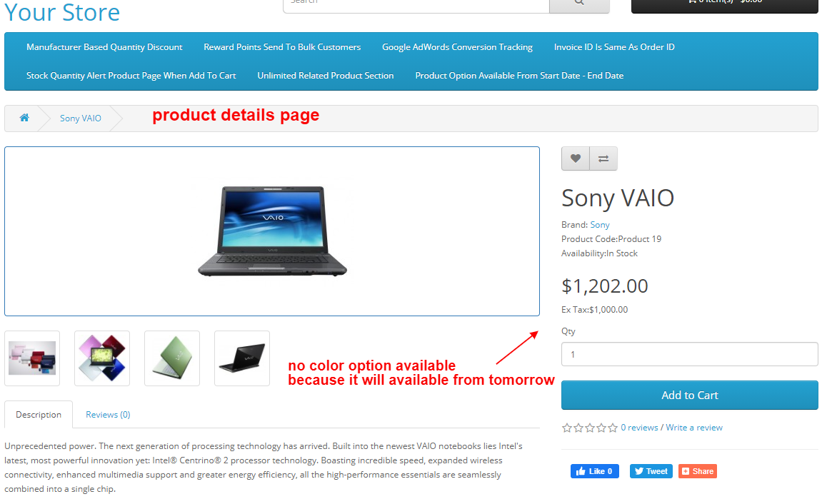Click the Qty input field
Image resolution: width=822 pixels, height=504 pixels.
689,354
